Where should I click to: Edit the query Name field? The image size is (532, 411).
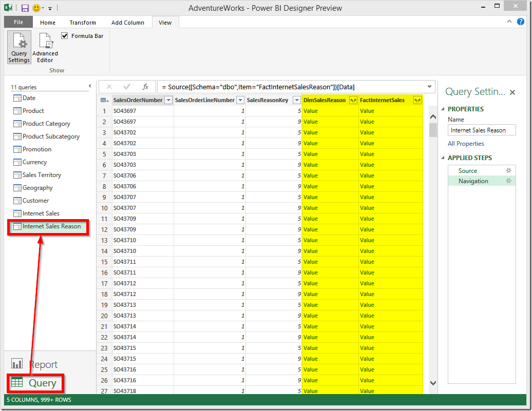click(482, 130)
